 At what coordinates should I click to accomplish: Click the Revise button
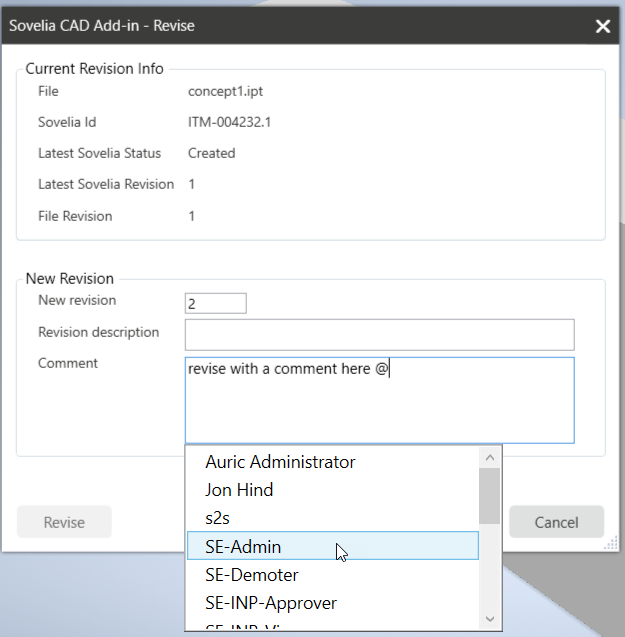tap(64, 522)
